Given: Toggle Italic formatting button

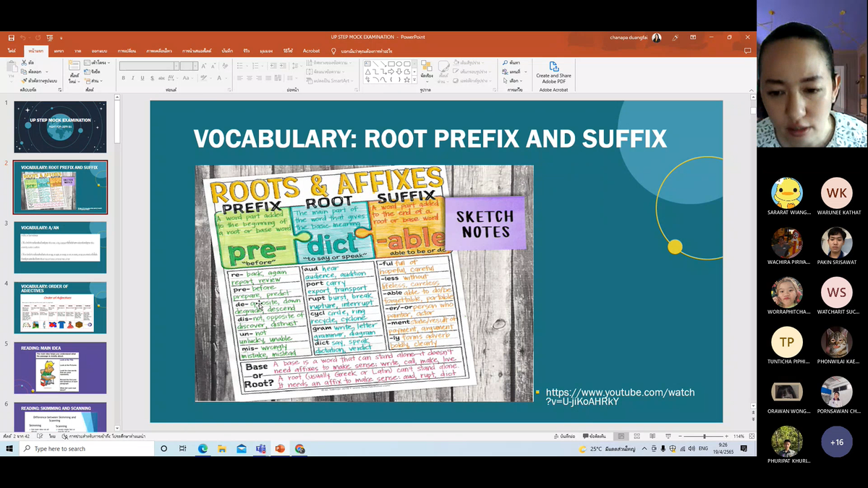Looking at the screenshot, I should coord(133,78).
